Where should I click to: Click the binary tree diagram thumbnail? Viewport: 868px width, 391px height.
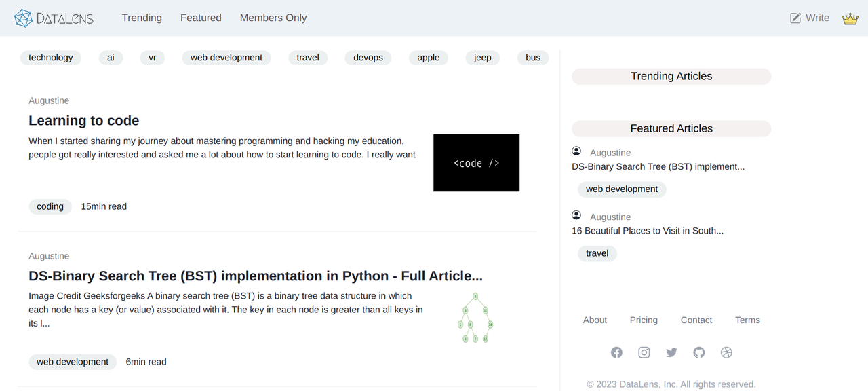point(475,318)
